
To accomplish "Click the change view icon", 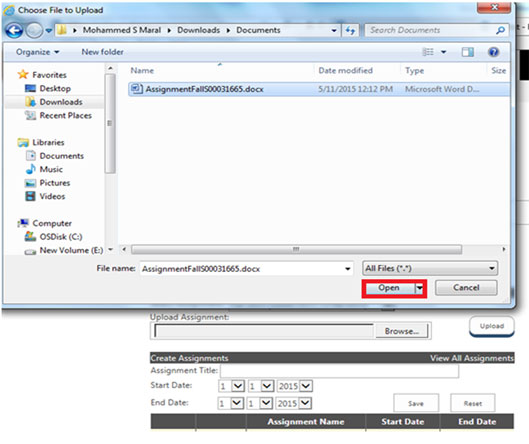I will click(428, 52).
